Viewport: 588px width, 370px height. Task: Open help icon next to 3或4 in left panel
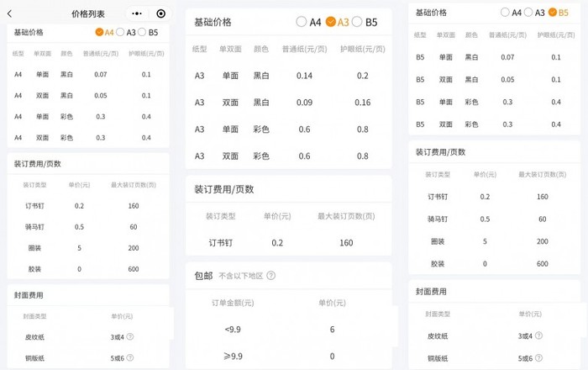(x=130, y=336)
